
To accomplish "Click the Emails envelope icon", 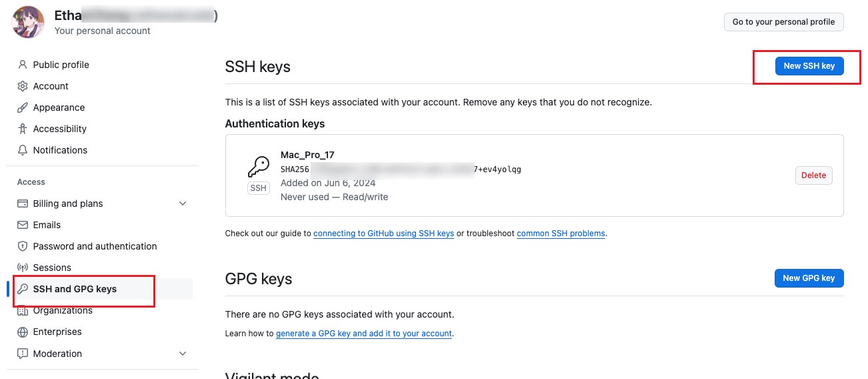I will click(23, 225).
